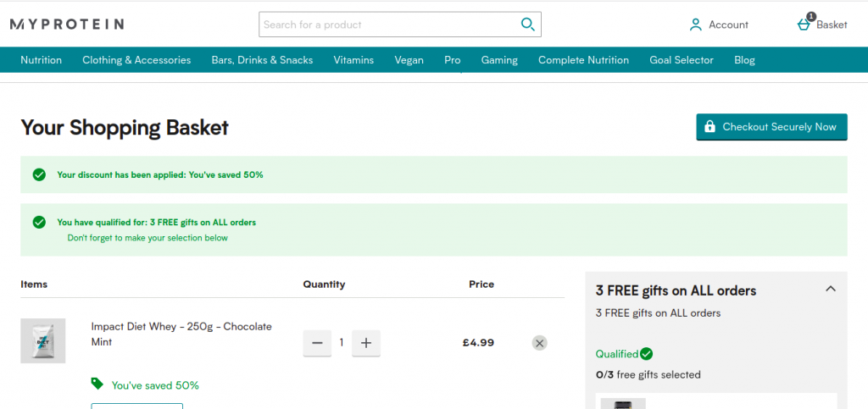The width and height of the screenshot is (868, 409).
Task: Open the Vitamins menu
Action: click(x=353, y=60)
